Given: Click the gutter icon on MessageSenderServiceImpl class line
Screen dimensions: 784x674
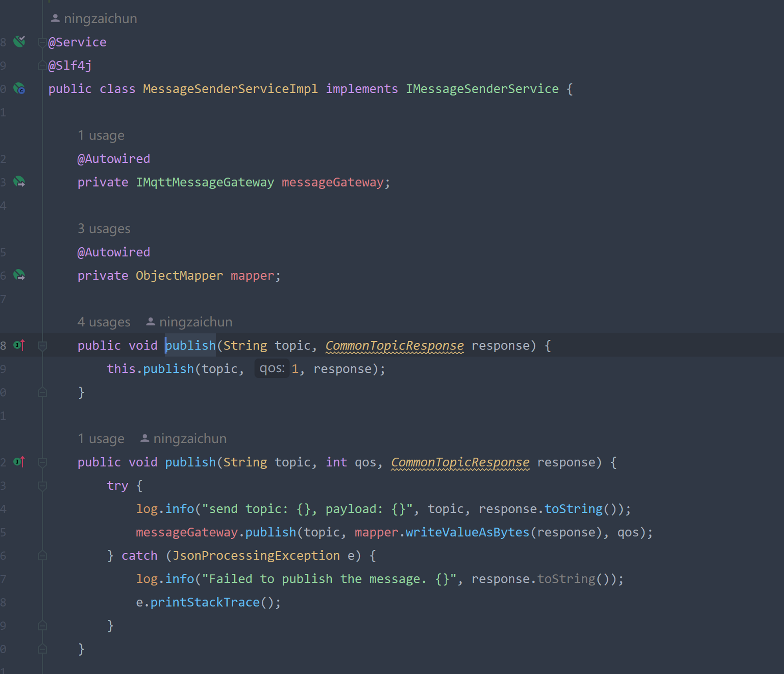Looking at the screenshot, I should (x=19, y=89).
